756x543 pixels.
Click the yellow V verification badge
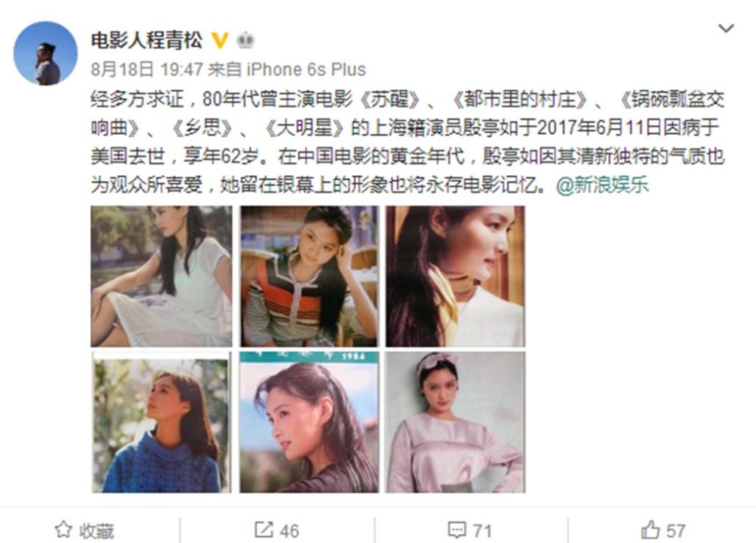tap(220, 40)
